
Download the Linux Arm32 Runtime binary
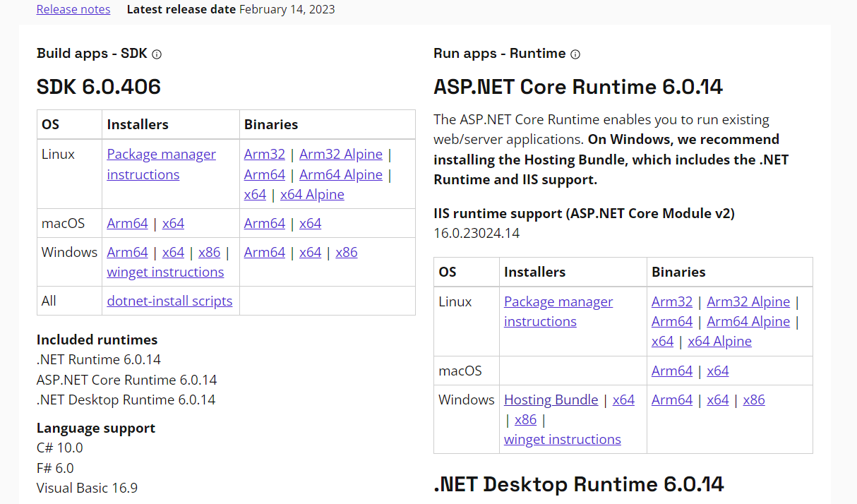(x=671, y=301)
